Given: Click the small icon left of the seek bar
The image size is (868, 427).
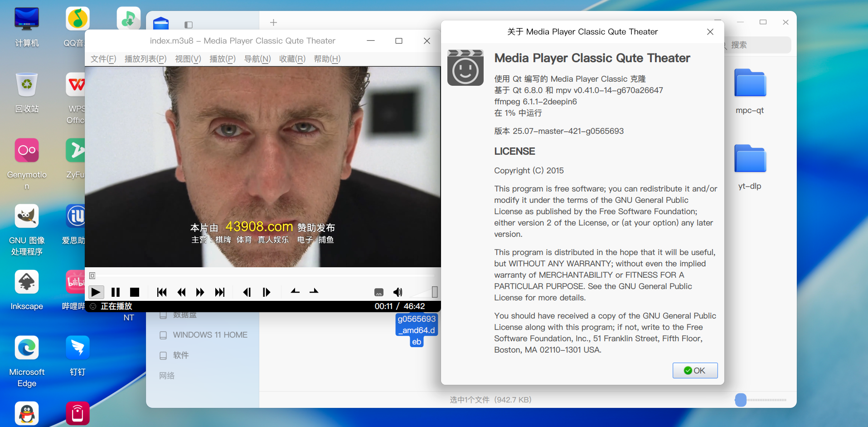Looking at the screenshot, I should click(x=92, y=275).
